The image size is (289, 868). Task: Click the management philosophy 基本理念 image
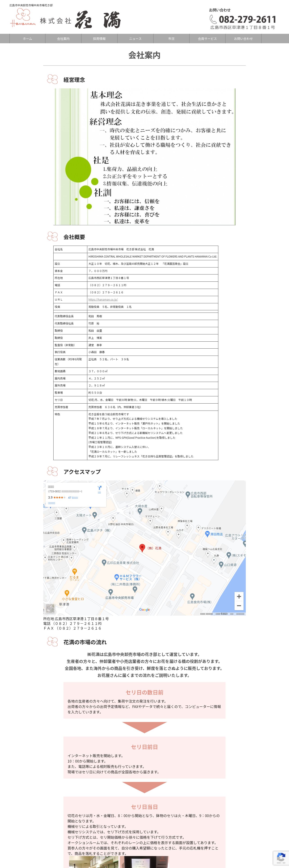point(144,157)
